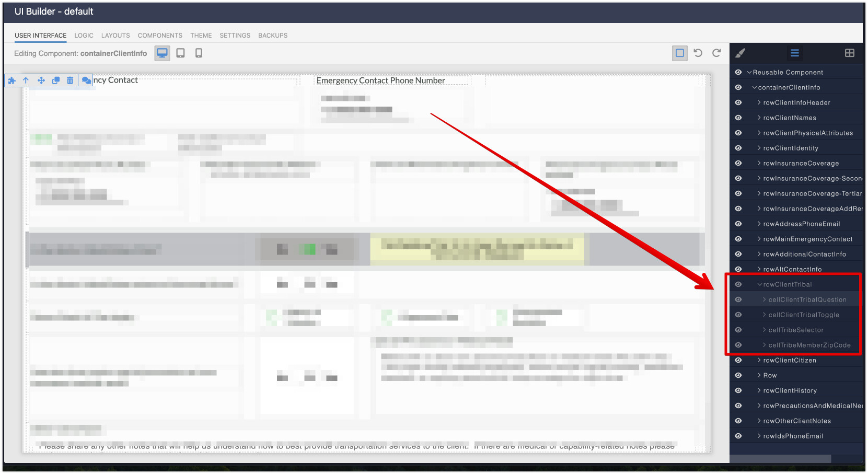Toggle visibility of rowAdditionalContactInfo
The height and width of the screenshot is (474, 868).
coord(738,254)
